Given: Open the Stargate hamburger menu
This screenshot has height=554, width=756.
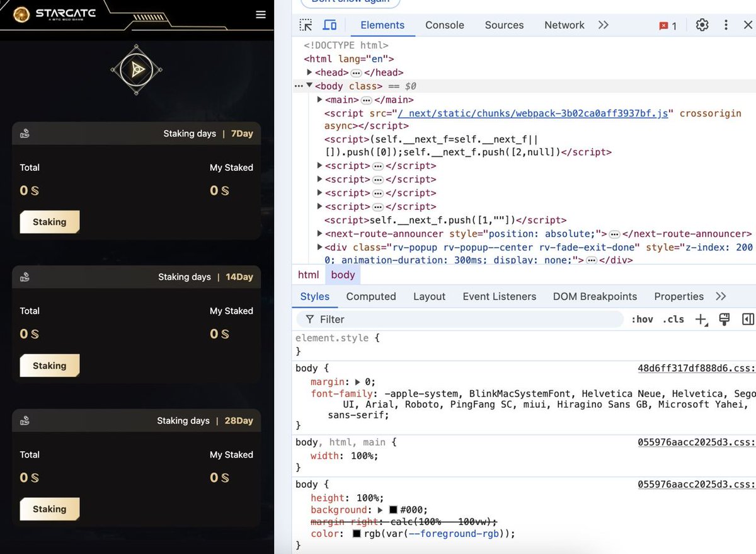Looking at the screenshot, I should (261, 15).
